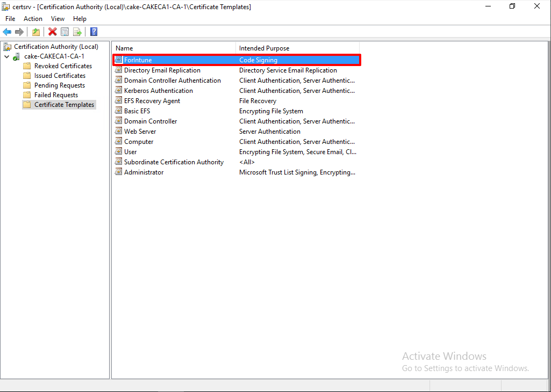Open the Issued Certificates folder
This screenshot has height=392, width=551.
(x=60, y=76)
